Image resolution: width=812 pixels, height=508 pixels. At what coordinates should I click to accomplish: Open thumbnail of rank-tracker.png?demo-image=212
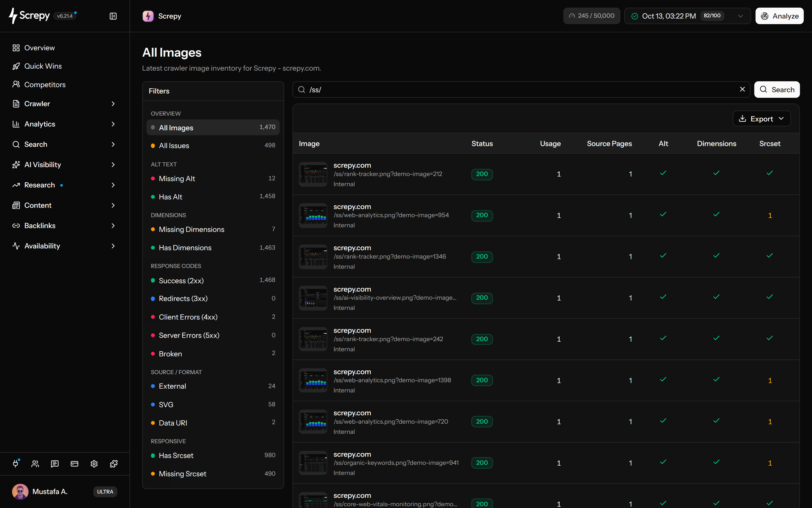tap(313, 174)
